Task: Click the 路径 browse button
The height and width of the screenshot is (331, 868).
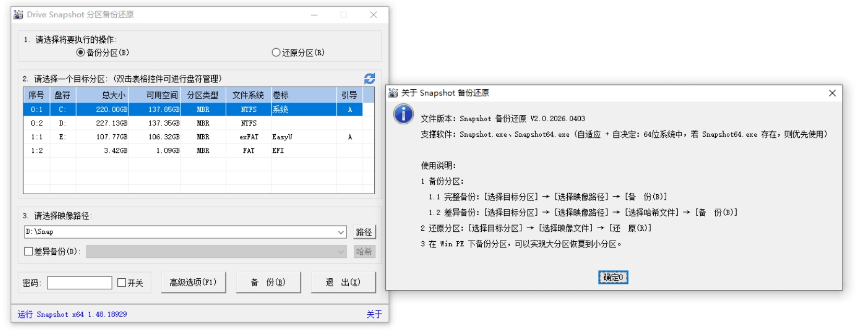Action: (x=364, y=232)
